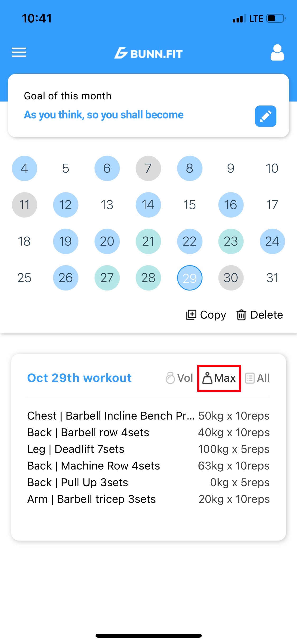The image size is (297, 644).
Task: Tap the Delete trash icon
Action: tap(241, 315)
